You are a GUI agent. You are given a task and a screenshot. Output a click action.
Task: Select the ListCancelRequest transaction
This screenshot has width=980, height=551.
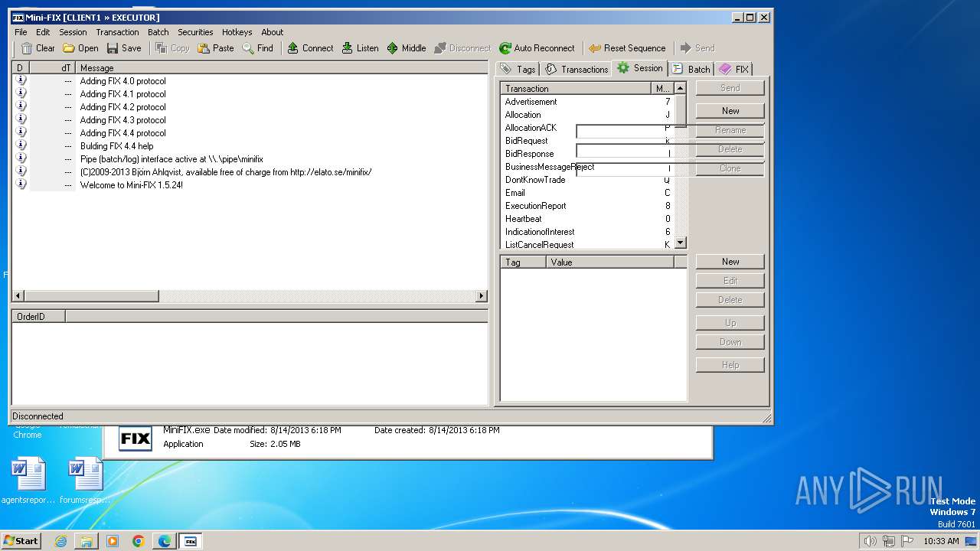pyautogui.click(x=587, y=245)
